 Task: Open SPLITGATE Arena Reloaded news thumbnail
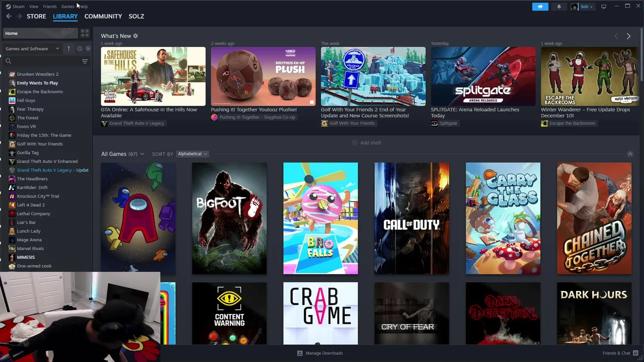pos(483,76)
